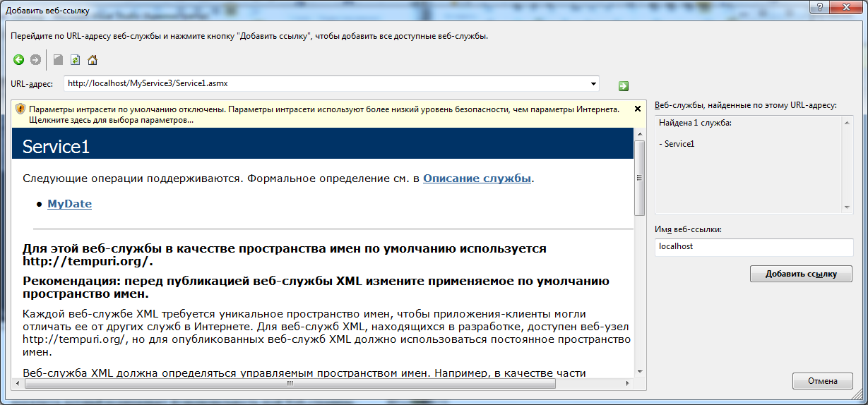Screen dimensions: 868x405
Task: Click the tempuri.org default namespace heading
Action: point(285,255)
